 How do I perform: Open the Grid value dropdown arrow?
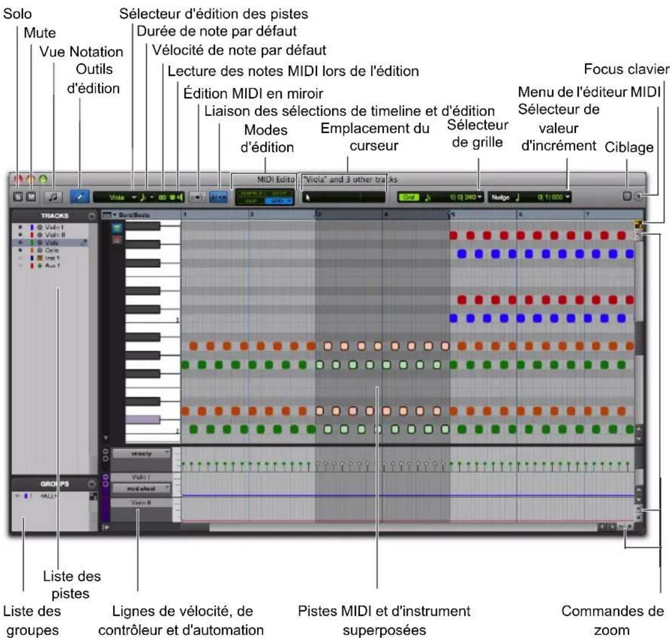[x=480, y=197]
